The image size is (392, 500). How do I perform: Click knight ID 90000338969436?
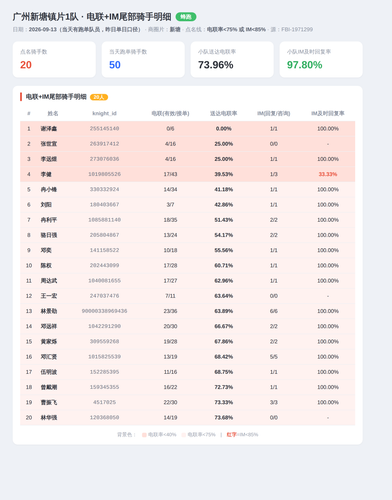pyautogui.click(x=104, y=311)
